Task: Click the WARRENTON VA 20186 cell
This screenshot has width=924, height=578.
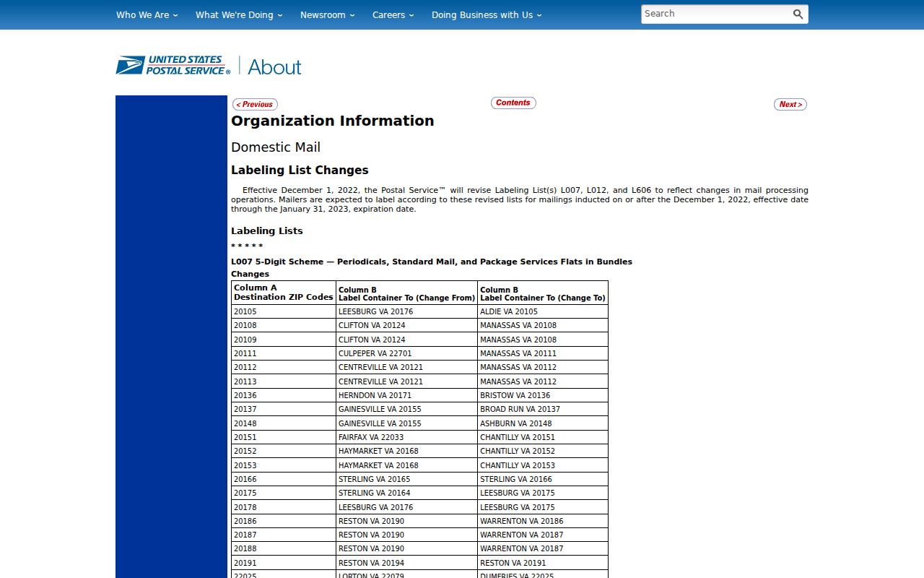Action: 543,521
